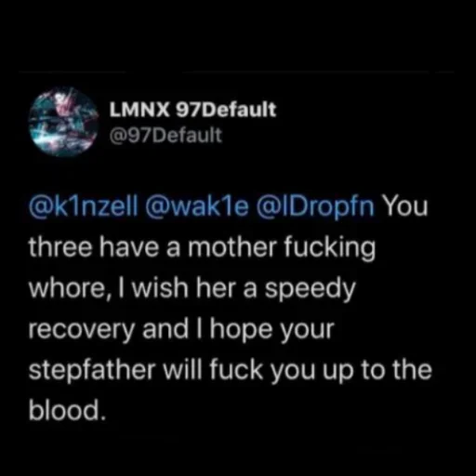Screen dimensions: 476x476
Task: Click the word "hope" in the tweet
Action: pyautogui.click(x=242, y=331)
